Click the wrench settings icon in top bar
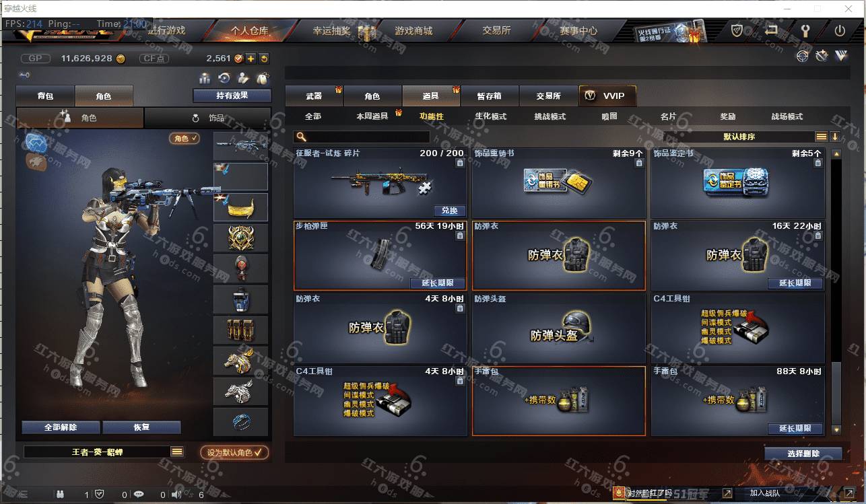The width and height of the screenshot is (866, 504). (x=805, y=30)
